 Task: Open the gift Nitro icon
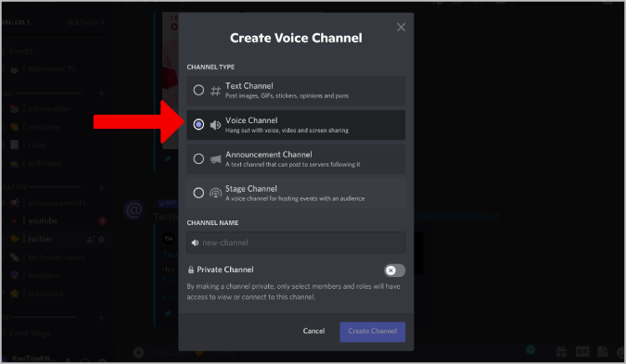point(561,351)
